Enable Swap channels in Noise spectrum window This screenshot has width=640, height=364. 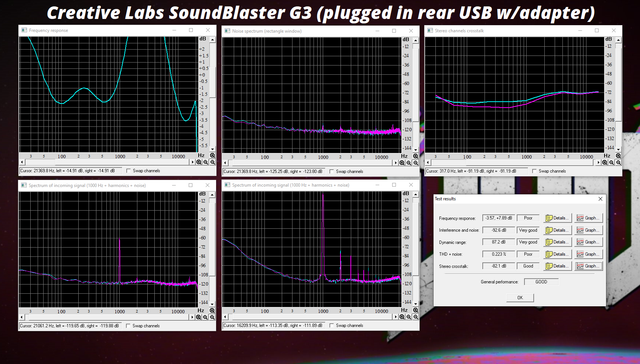(x=332, y=171)
